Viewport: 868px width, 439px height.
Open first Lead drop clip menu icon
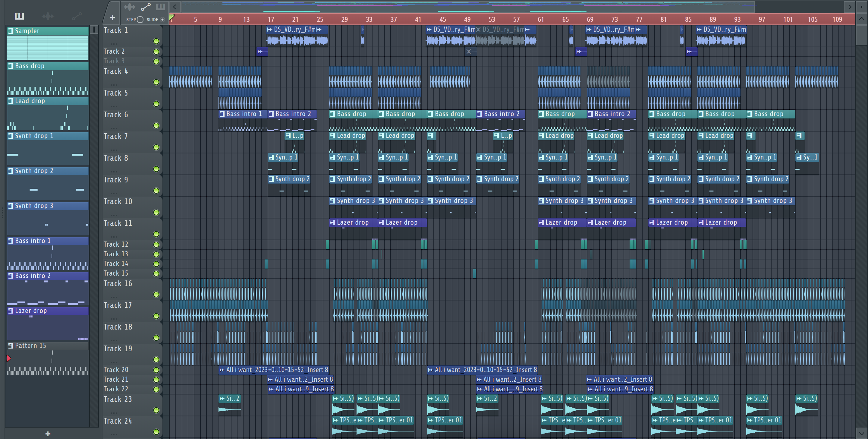point(332,136)
